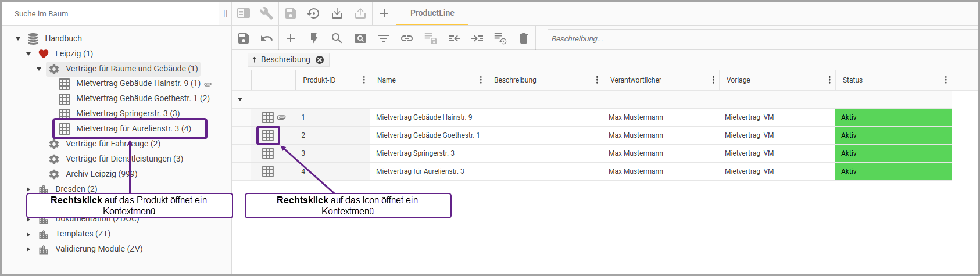980x276 pixels.
Task: Click the grid icon for product row 2
Action: pyautogui.click(x=268, y=135)
